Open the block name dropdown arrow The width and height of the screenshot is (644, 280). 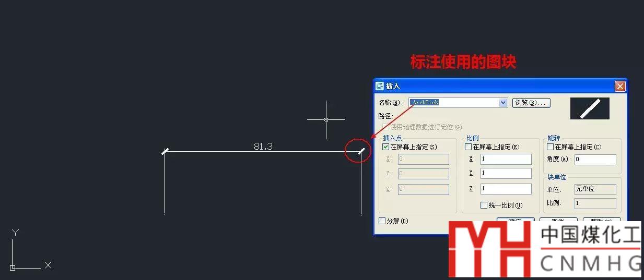tap(503, 103)
